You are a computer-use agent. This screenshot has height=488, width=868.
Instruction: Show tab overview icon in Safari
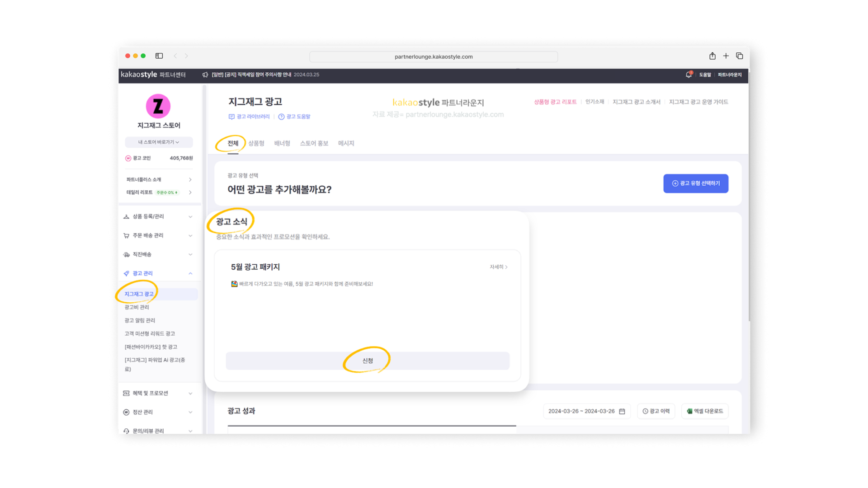click(740, 56)
